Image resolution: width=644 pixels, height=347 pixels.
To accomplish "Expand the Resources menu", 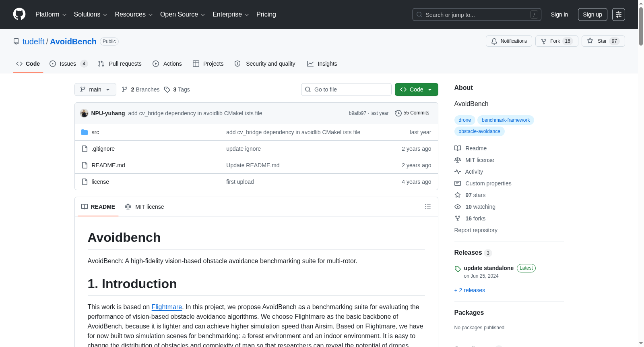I will click(134, 15).
